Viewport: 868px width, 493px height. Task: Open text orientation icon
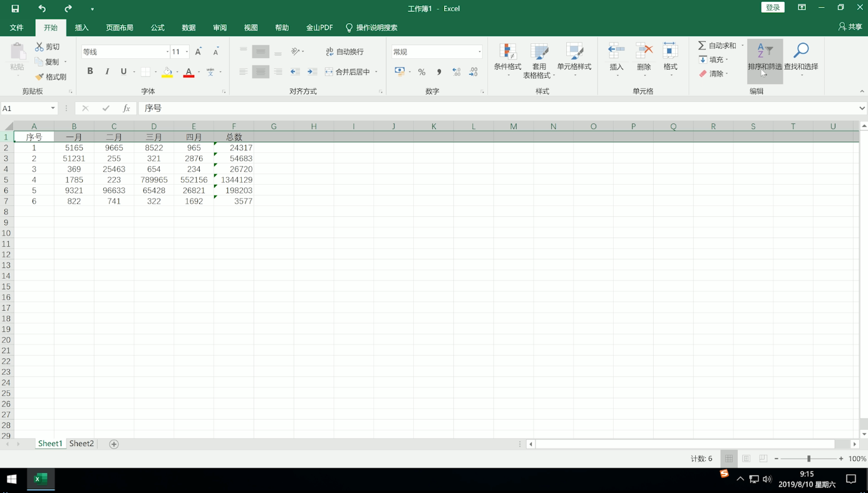(x=296, y=51)
